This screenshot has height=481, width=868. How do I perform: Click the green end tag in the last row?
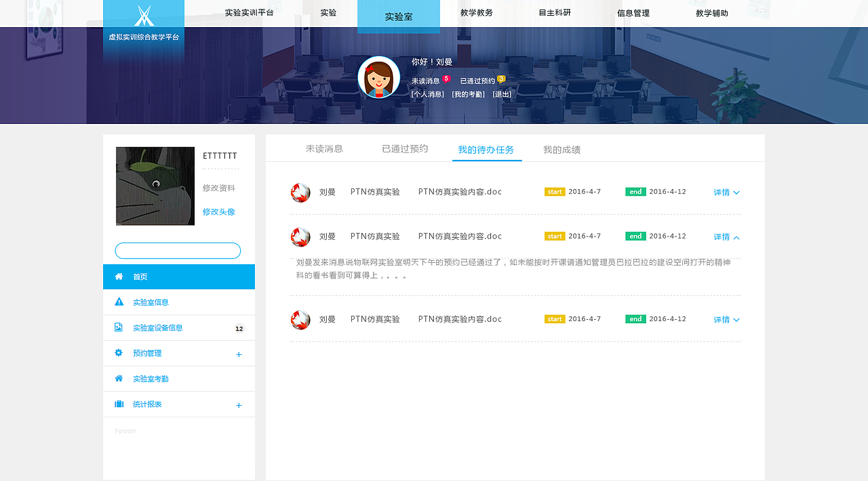635,319
